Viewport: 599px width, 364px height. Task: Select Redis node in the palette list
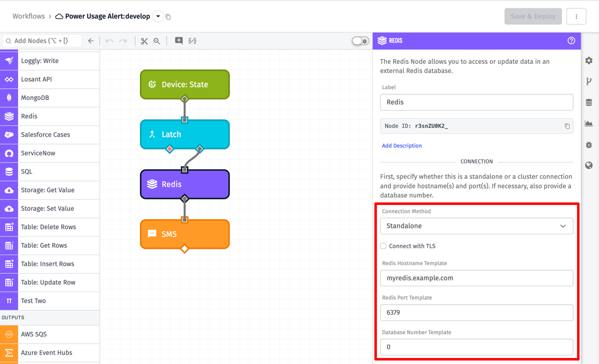click(50, 116)
